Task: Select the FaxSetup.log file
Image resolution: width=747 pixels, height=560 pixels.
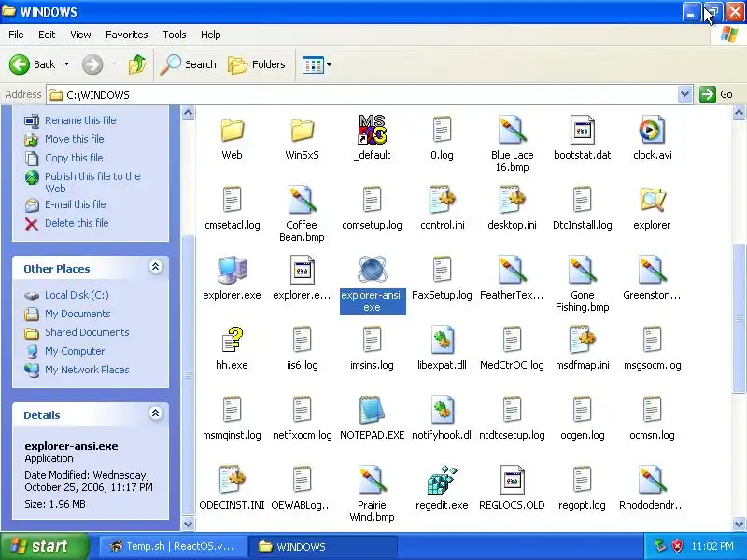Action: coord(442,278)
